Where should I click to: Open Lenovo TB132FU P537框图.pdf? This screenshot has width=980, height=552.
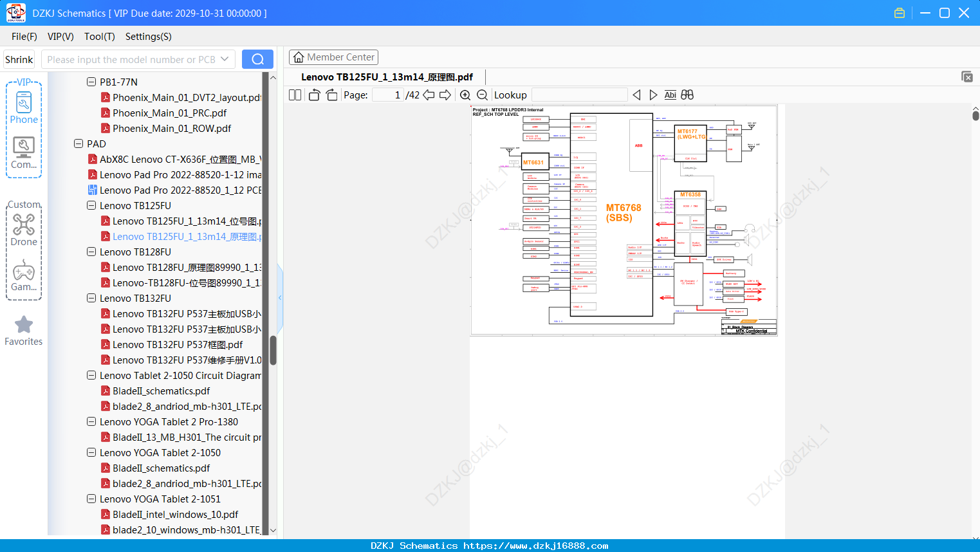click(172, 344)
